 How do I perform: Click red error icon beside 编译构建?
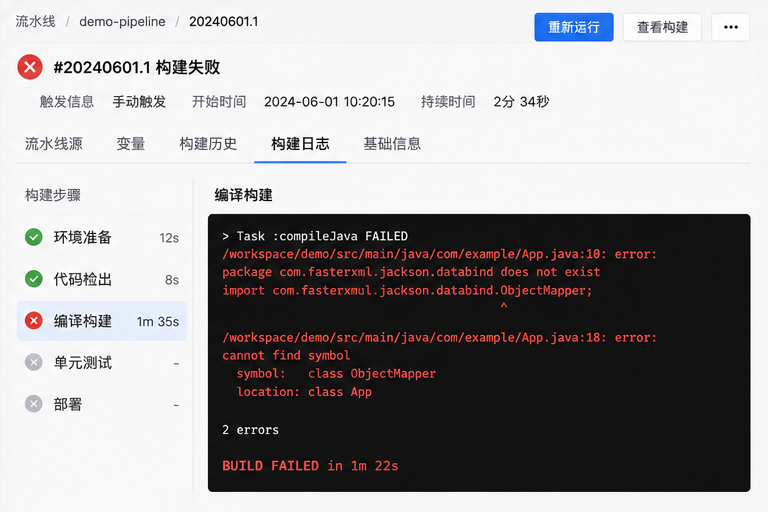click(34, 321)
